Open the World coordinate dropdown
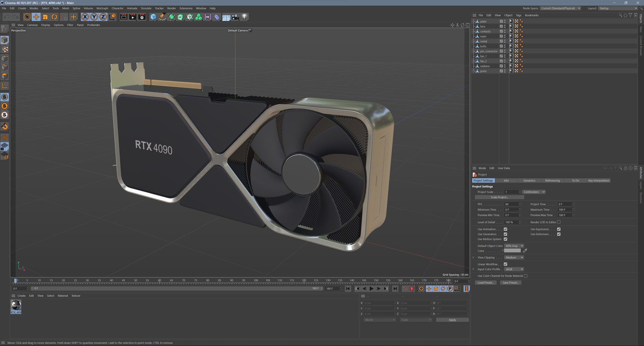 [380, 320]
